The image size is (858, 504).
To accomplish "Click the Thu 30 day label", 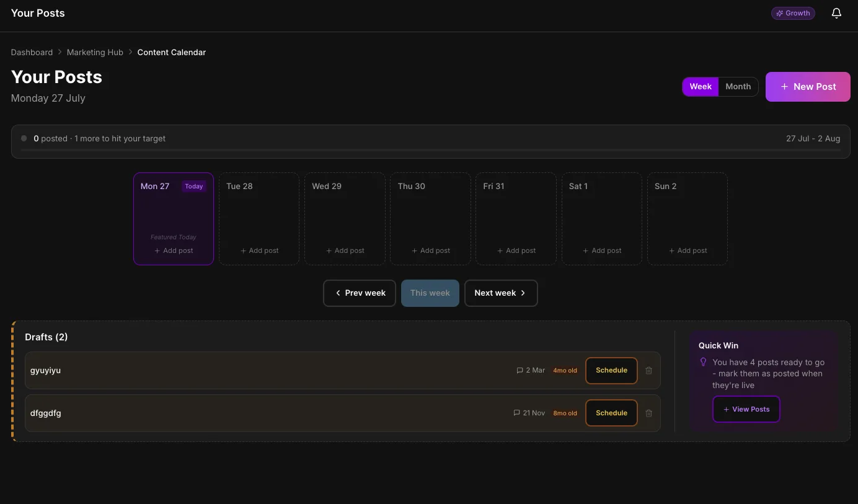I will pyautogui.click(x=412, y=186).
